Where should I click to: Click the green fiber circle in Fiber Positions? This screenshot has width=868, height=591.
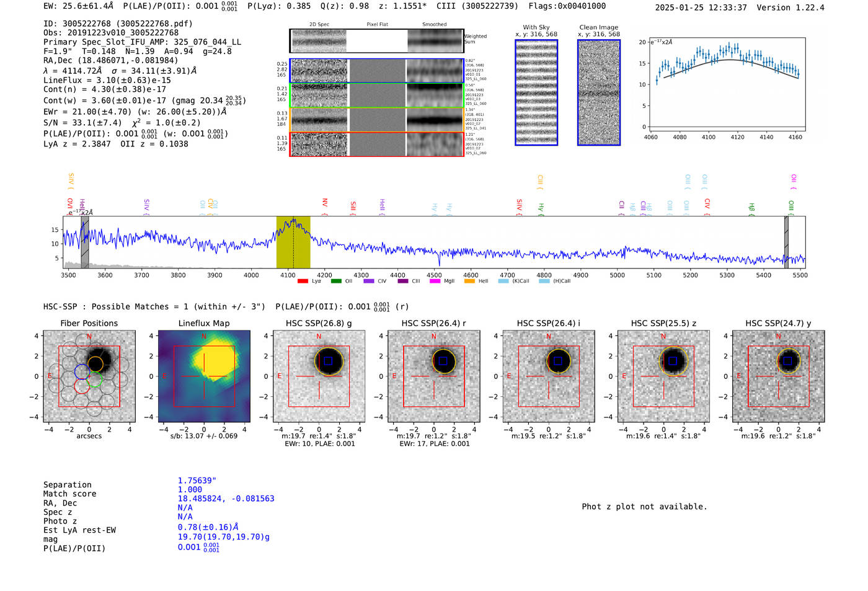[94, 379]
